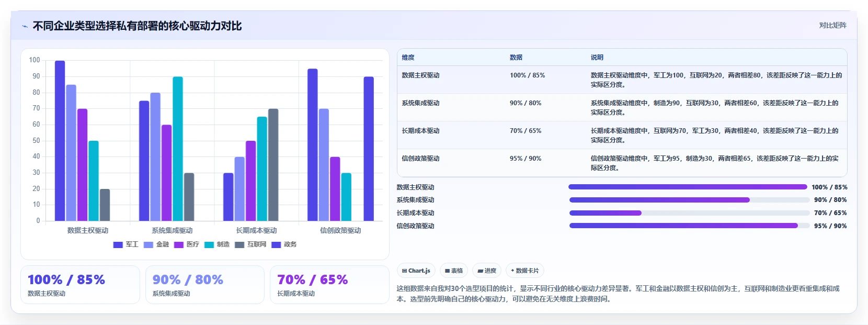Viewport: 868px width, 325px height.
Task: Click the heading 不同企业类型选择私有部署的核心驱动力对比
Action: click(x=137, y=26)
